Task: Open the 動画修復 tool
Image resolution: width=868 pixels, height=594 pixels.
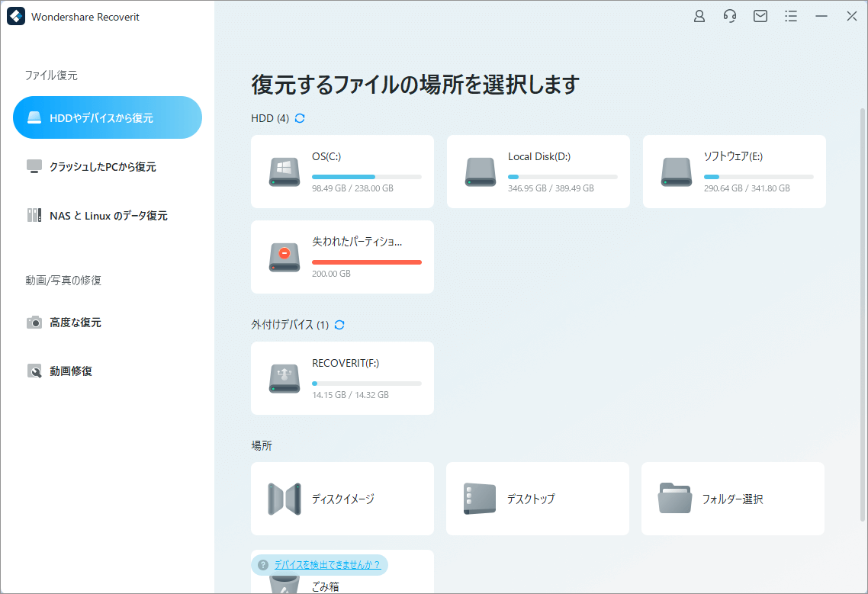Action: point(108,371)
